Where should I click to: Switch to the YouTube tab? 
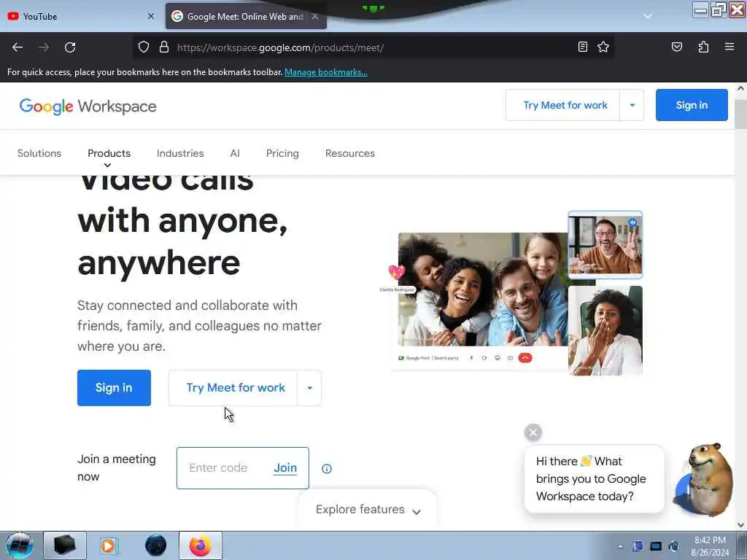click(80, 16)
